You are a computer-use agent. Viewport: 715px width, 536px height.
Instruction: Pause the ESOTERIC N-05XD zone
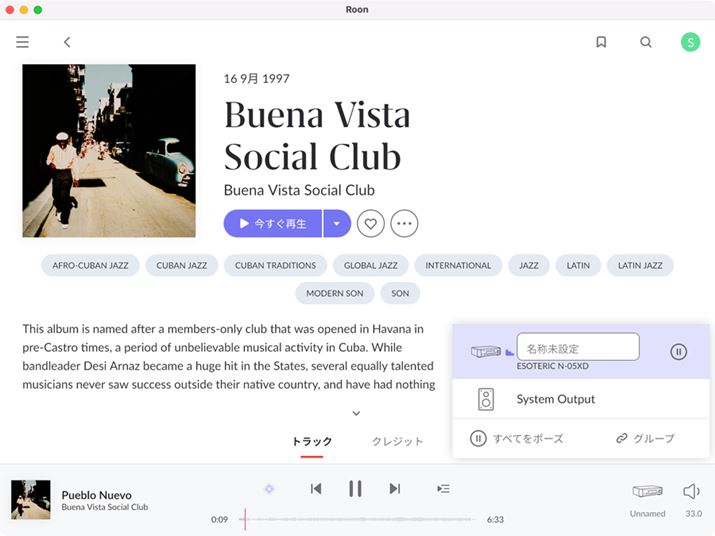click(678, 351)
